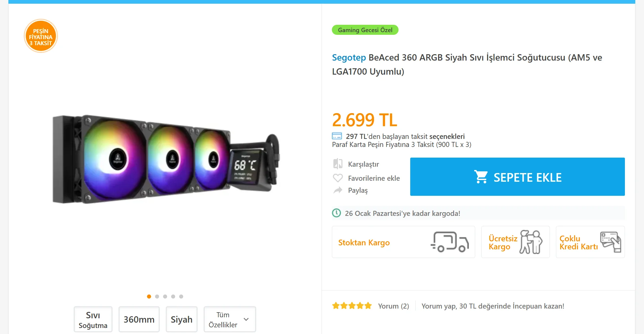Image resolution: width=644 pixels, height=334 pixels.
Task: Select the first image carousel dot
Action: click(x=149, y=297)
